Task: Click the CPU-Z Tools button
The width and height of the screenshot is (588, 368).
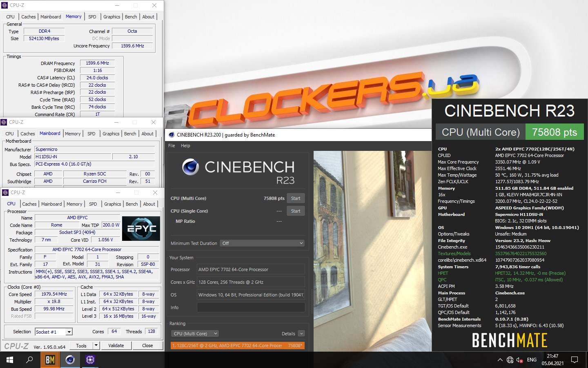Action: point(81,346)
